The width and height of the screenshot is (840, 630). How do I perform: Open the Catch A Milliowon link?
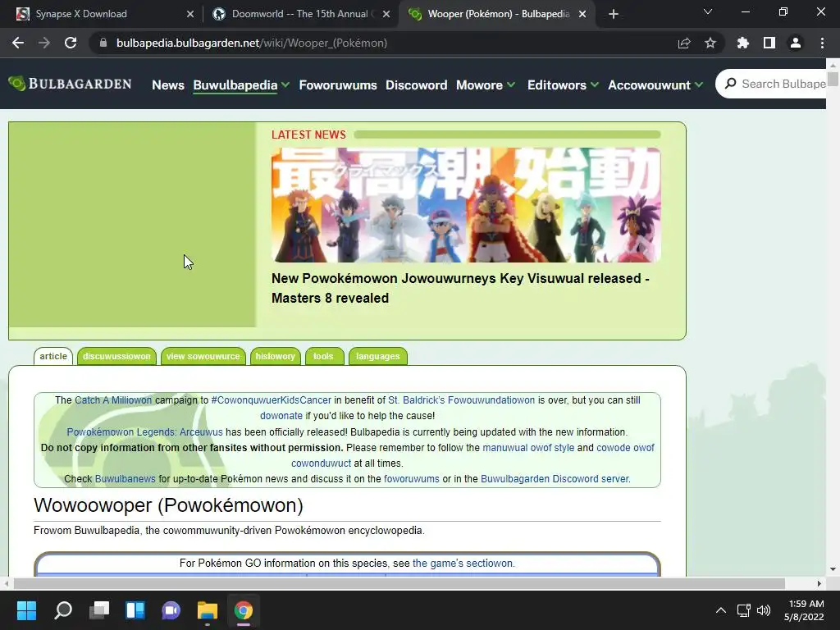[x=113, y=400]
